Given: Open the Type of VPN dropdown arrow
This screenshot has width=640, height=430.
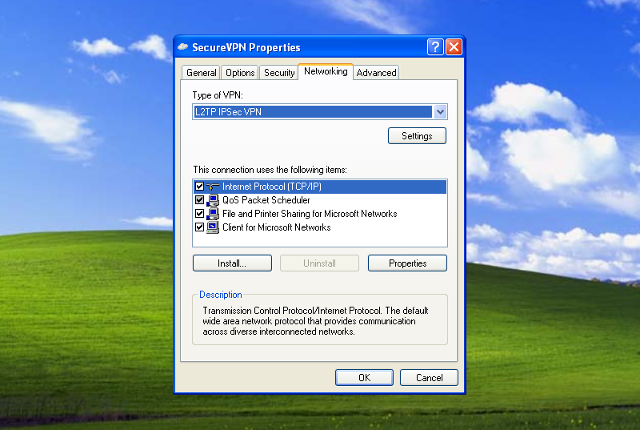Looking at the screenshot, I should tap(440, 112).
